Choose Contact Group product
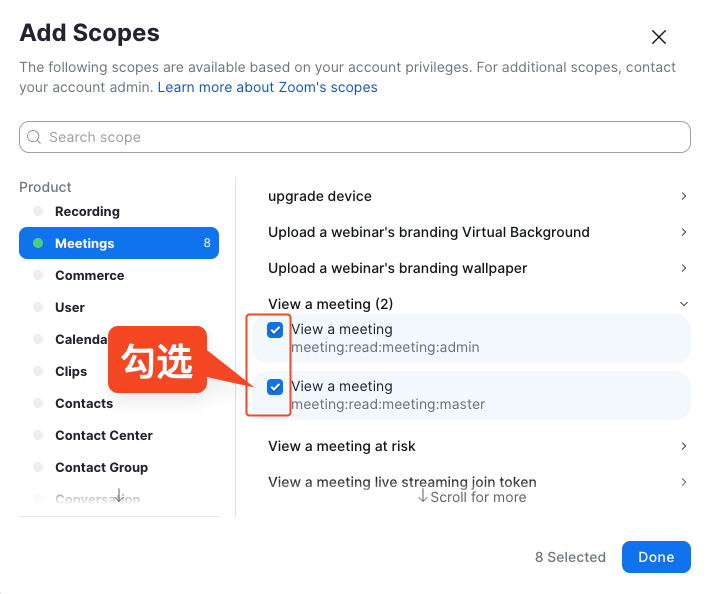 (x=101, y=467)
